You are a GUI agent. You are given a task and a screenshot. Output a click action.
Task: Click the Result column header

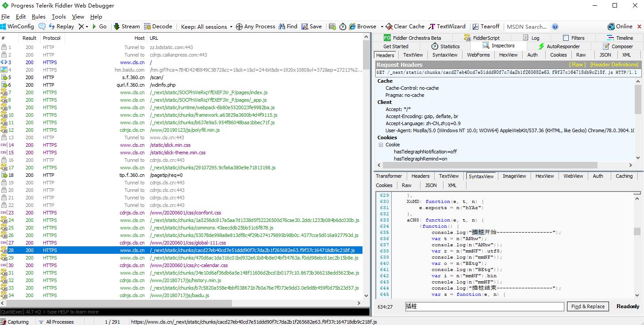(29, 38)
